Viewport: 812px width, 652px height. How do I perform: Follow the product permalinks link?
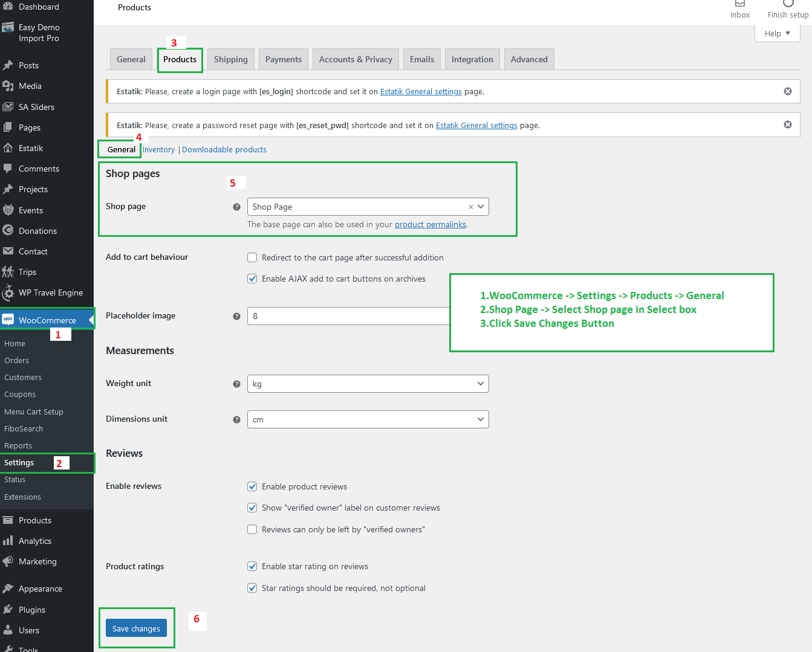tap(430, 224)
